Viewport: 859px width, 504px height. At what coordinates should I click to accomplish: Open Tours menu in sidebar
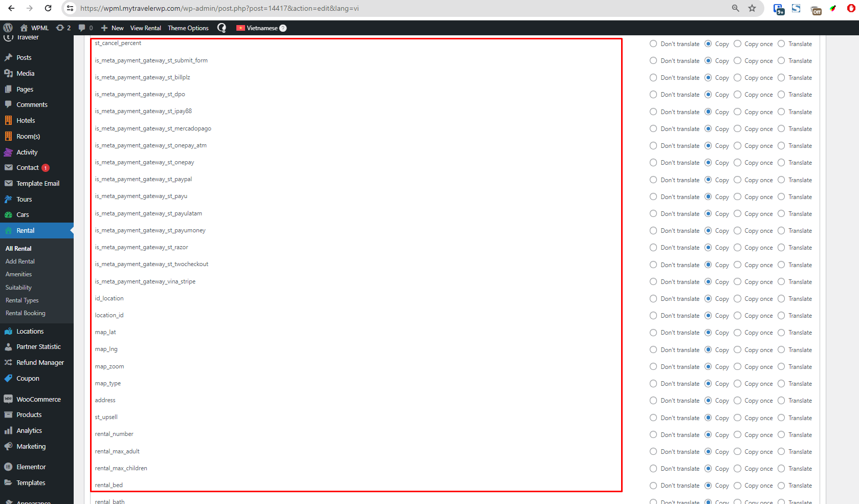(24, 200)
